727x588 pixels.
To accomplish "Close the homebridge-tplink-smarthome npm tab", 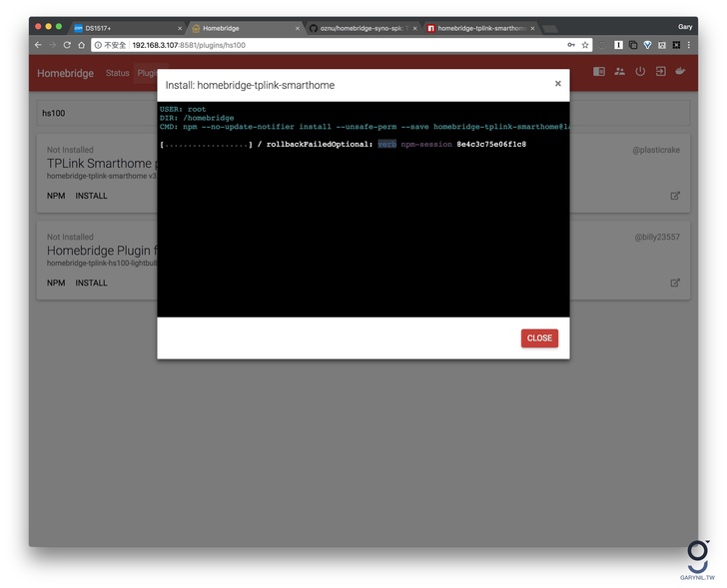I will pos(532,28).
